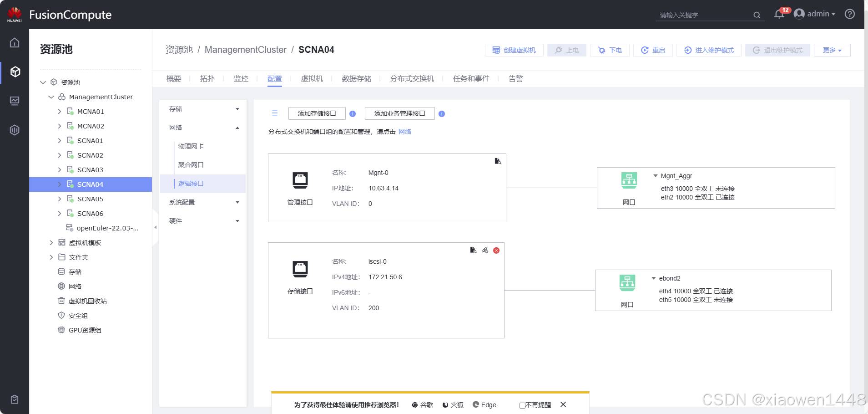The height and width of the screenshot is (414, 868).
Task: Toggle the list view hamburger icon
Action: pyautogui.click(x=275, y=113)
